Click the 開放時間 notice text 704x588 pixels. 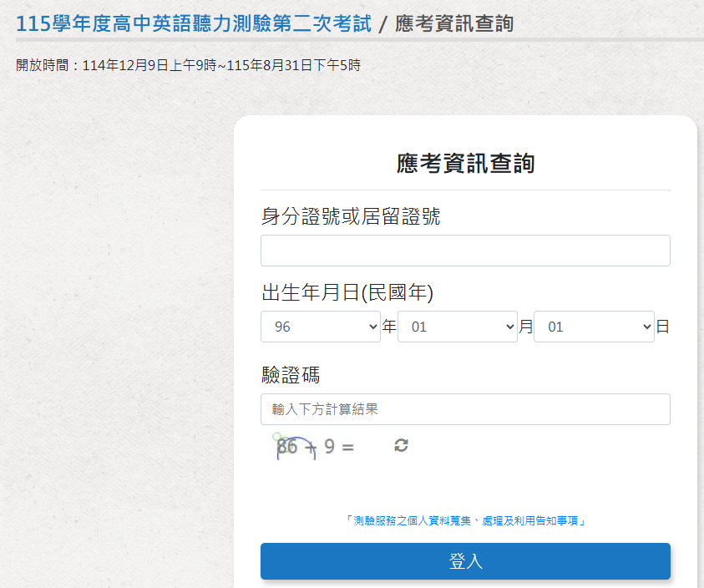(x=188, y=65)
